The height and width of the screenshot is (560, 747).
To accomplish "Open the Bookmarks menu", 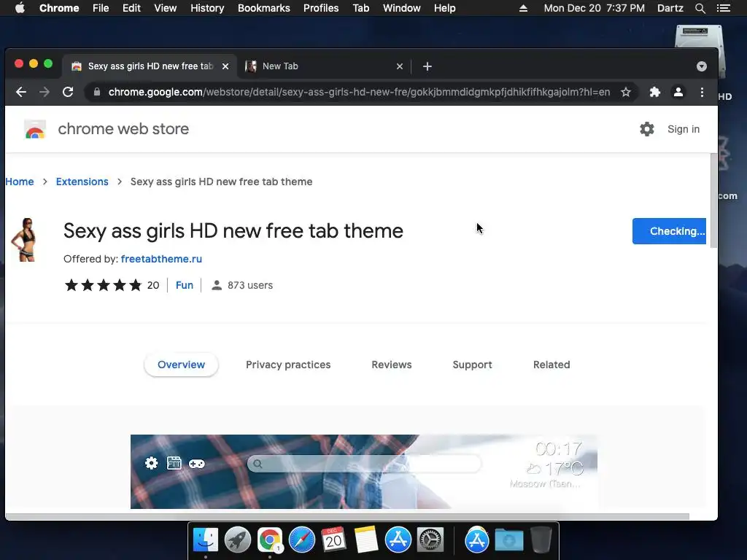I will (x=264, y=8).
